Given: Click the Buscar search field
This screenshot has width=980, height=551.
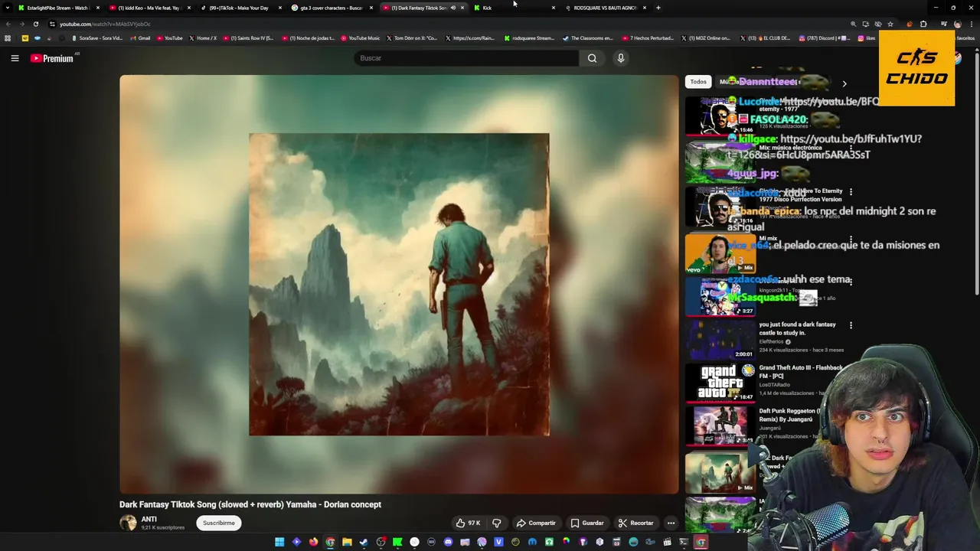Looking at the screenshot, I should click(466, 58).
